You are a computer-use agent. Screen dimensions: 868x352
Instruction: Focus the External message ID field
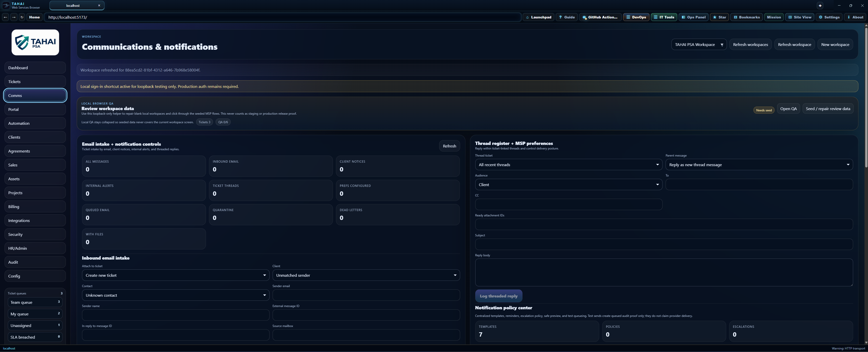coord(366,315)
